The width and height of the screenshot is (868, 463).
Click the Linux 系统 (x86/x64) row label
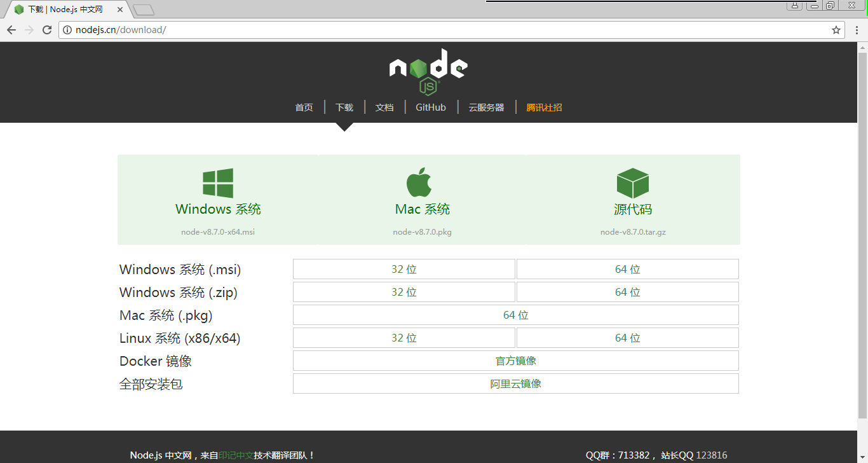click(x=180, y=338)
